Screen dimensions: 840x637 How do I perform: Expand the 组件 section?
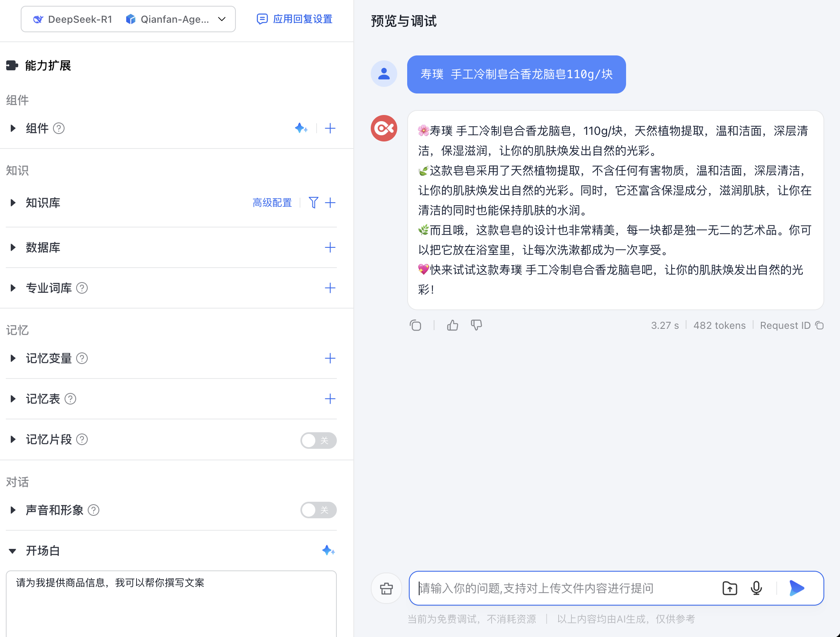13,128
